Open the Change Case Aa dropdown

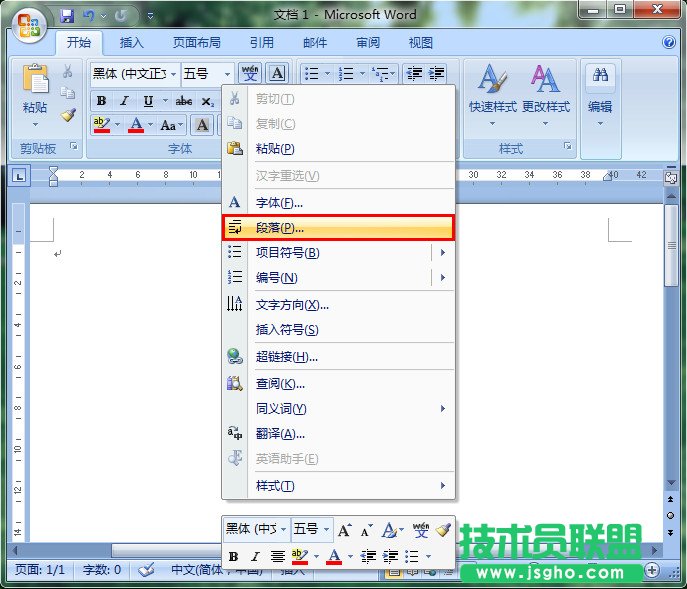(172, 125)
